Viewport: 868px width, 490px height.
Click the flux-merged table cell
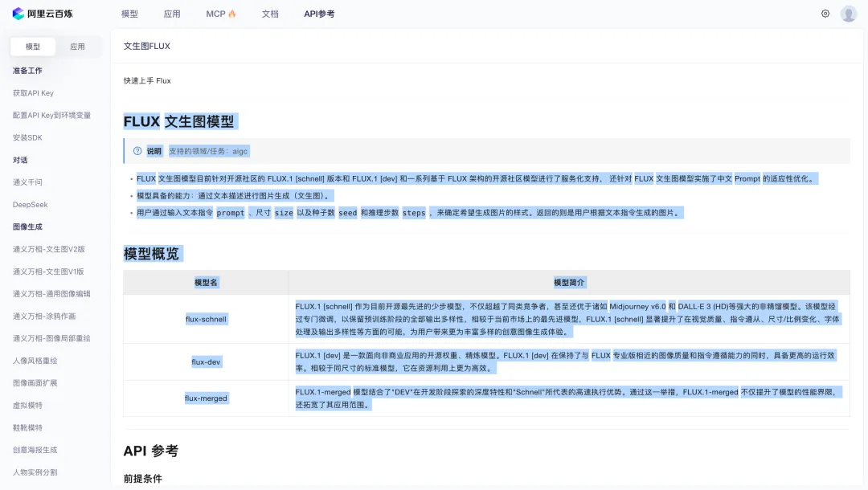coord(206,398)
